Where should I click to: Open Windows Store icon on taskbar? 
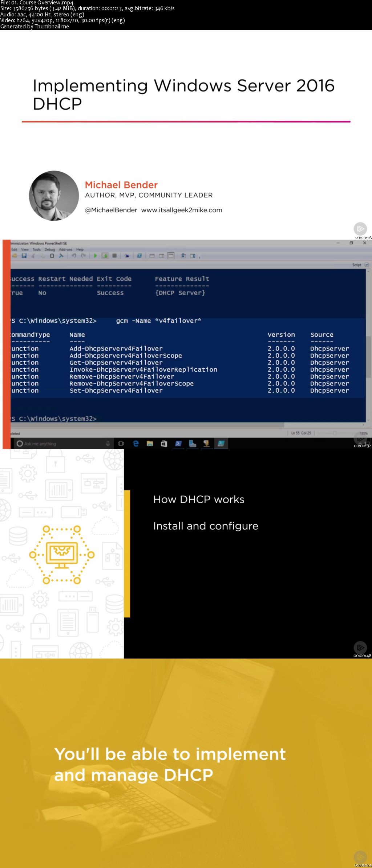pos(164,443)
